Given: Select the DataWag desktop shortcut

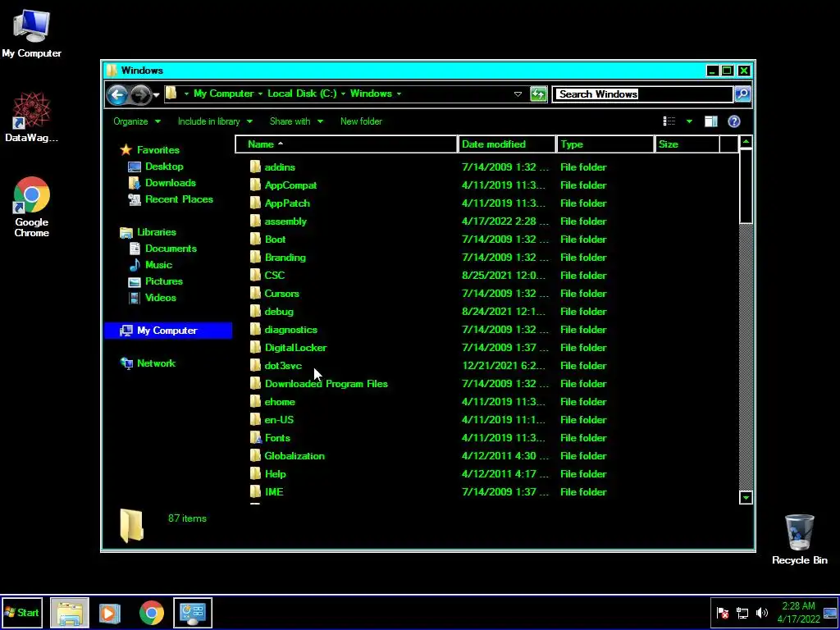Looking at the screenshot, I should click(32, 117).
